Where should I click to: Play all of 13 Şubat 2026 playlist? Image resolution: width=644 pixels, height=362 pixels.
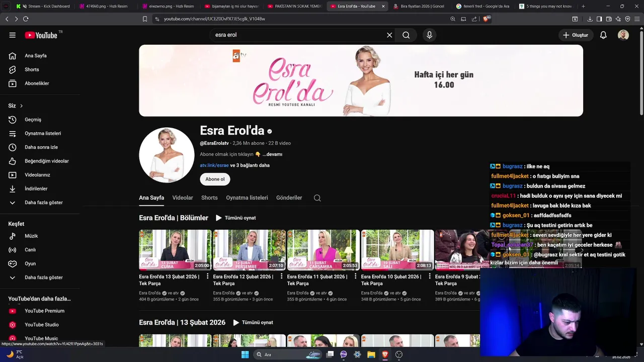253,323
